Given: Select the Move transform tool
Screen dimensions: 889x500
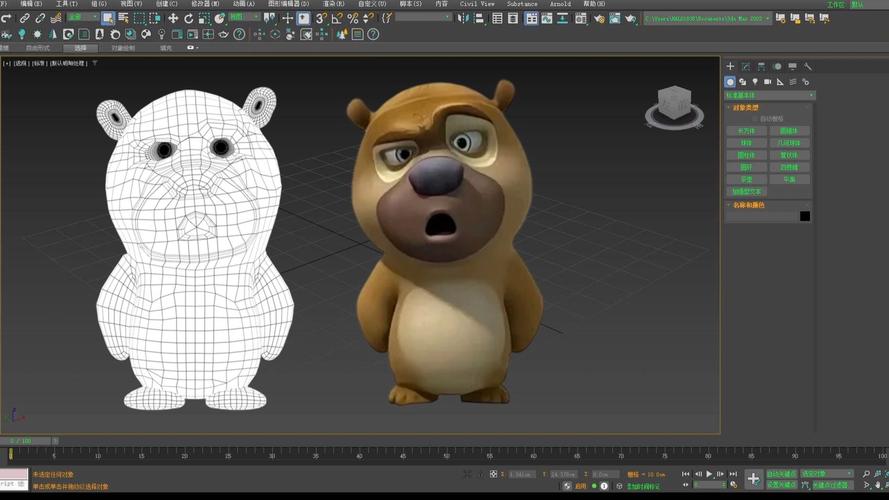Looking at the screenshot, I should tap(173, 19).
